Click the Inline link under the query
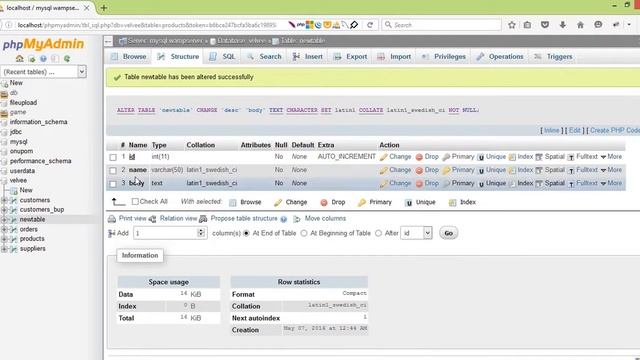Image resolution: width=640 pixels, height=360 pixels. tap(551, 130)
